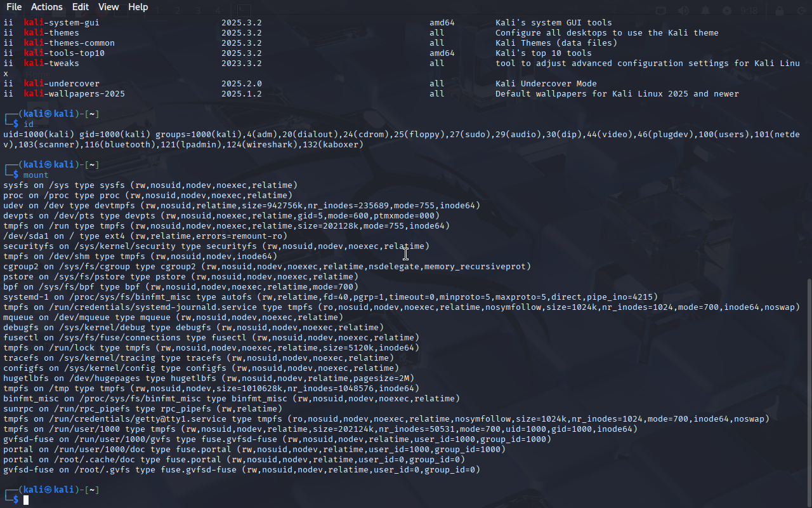Click 'sunrpc on /run/rpc_pipefs' line
This screenshot has height=508, width=812.
143,409
